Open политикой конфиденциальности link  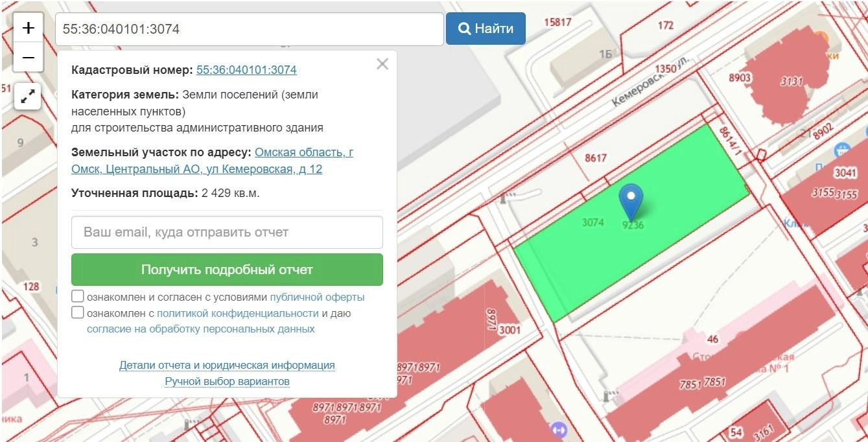(x=237, y=314)
